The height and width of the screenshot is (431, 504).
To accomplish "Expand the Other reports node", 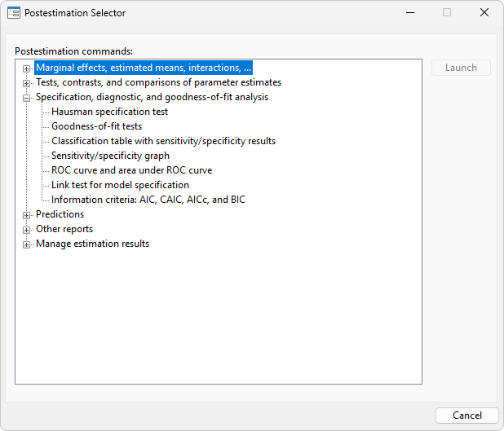I will pos(26,230).
